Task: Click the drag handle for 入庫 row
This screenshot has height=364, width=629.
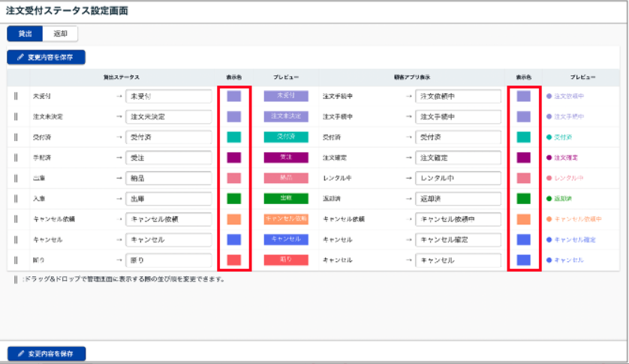Action: click(x=15, y=199)
